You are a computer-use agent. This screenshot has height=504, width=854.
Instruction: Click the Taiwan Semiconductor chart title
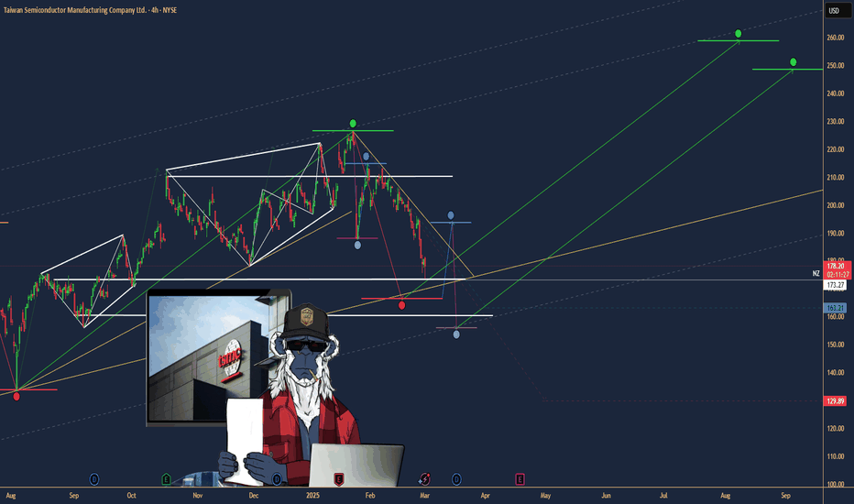91,10
